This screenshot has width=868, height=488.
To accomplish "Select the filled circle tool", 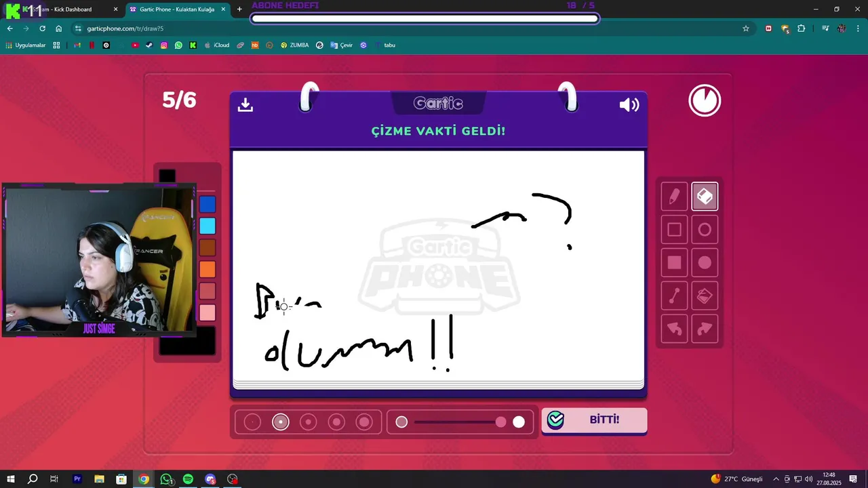I will point(705,262).
